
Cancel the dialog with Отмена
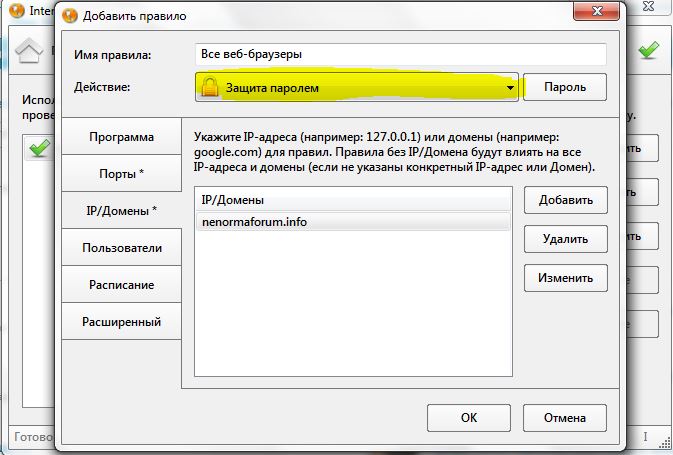tap(565, 418)
